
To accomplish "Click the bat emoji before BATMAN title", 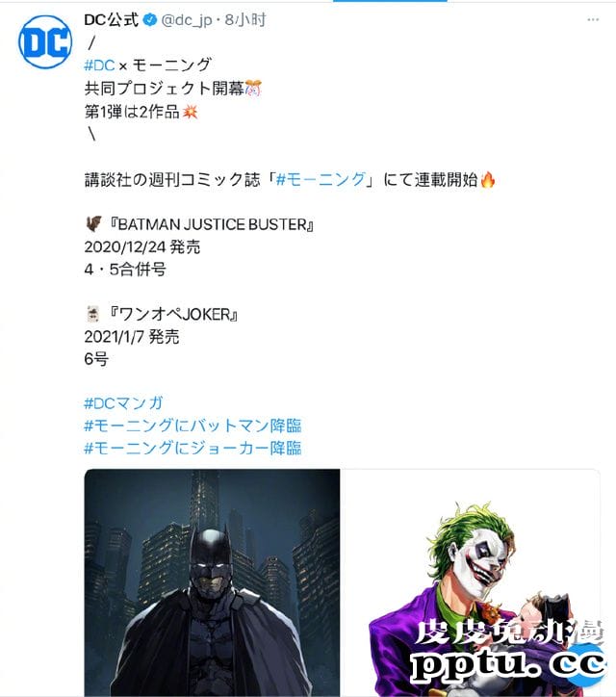I will click(93, 224).
